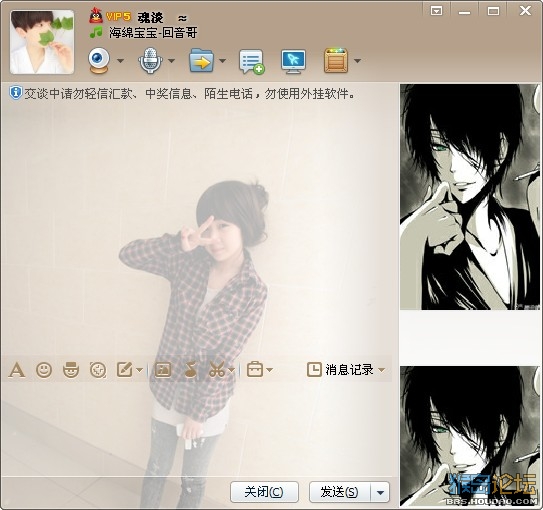This screenshot has height=510, width=543.
Task: Open the applications box icon
Action: click(x=336, y=61)
